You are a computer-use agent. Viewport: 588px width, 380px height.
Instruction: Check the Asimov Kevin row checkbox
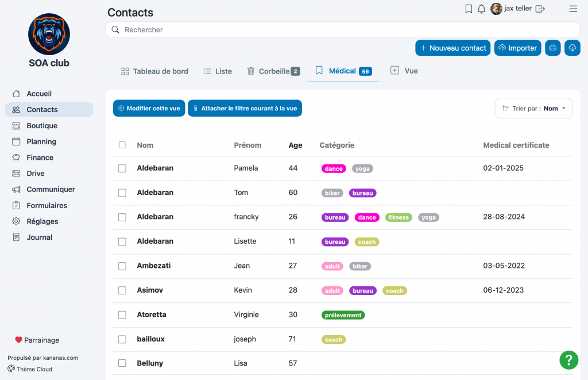pyautogui.click(x=122, y=290)
